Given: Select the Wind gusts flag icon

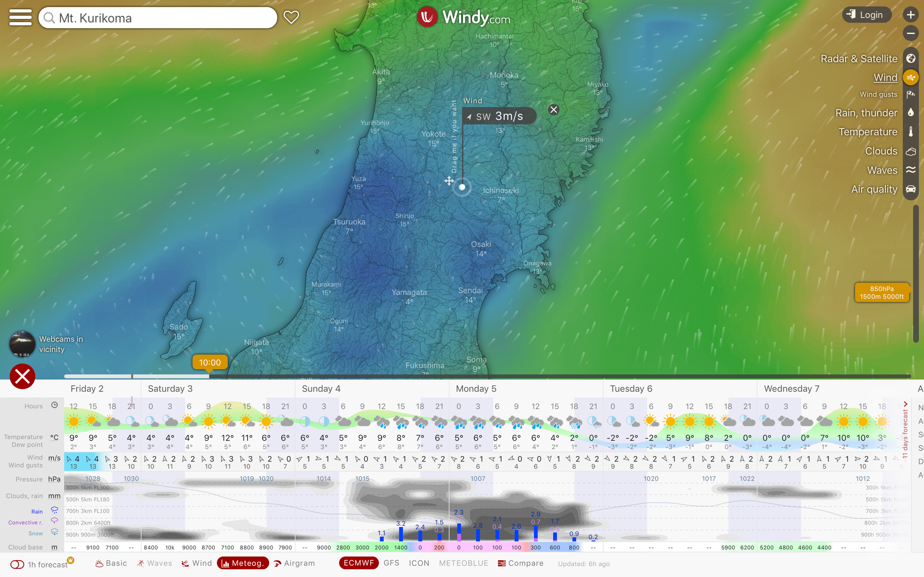Looking at the screenshot, I should (911, 94).
